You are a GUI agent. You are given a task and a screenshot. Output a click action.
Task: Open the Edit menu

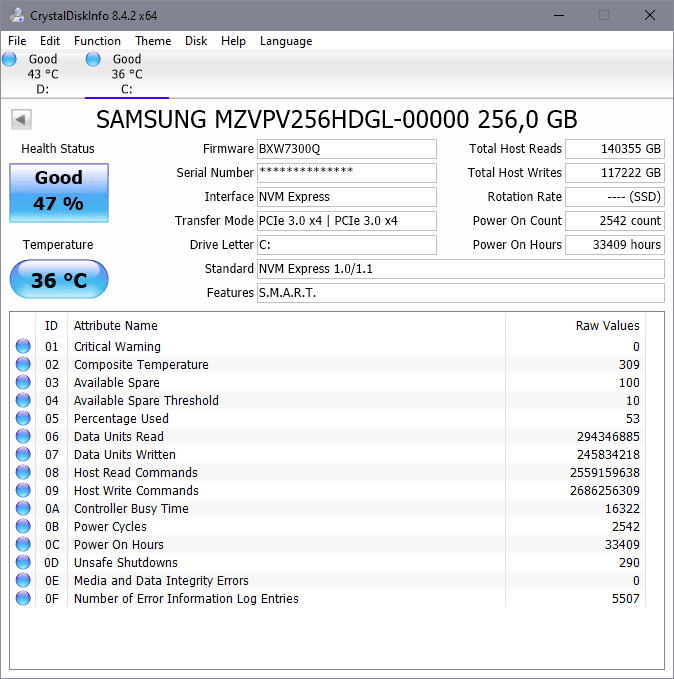[50, 41]
